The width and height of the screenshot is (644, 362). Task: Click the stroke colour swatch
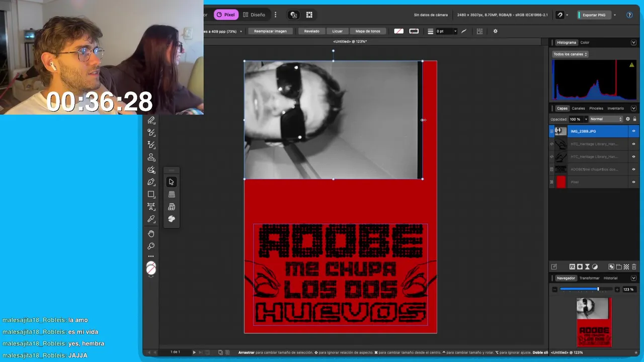pos(414,31)
